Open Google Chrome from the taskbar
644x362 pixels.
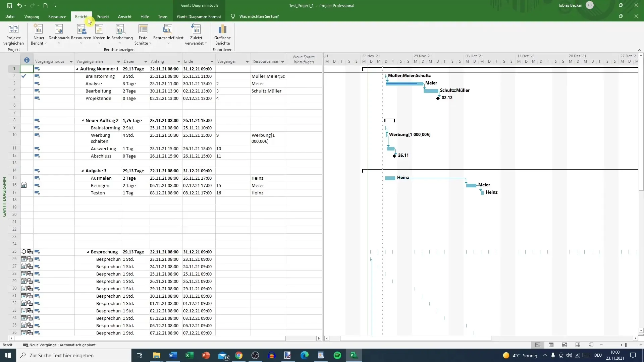pyautogui.click(x=239, y=355)
